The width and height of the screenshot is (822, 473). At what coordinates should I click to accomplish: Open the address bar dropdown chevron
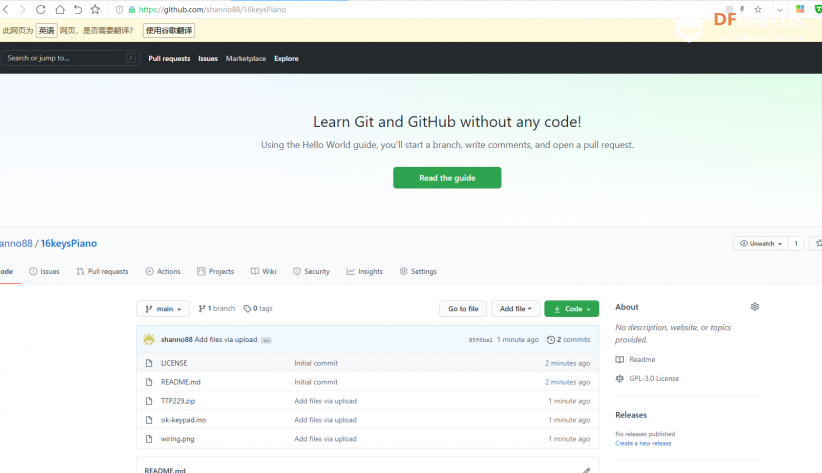[x=780, y=9]
